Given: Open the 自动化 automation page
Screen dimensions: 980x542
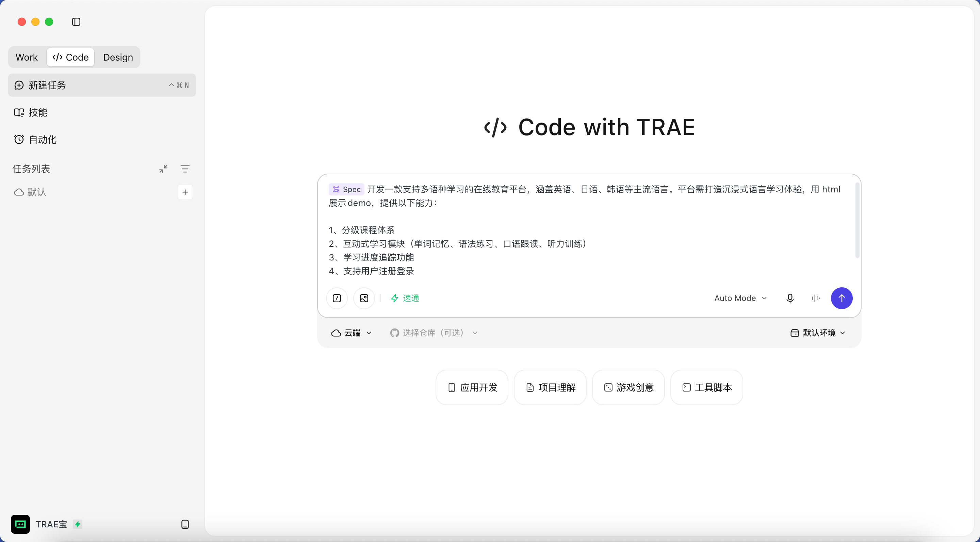Looking at the screenshot, I should point(102,140).
